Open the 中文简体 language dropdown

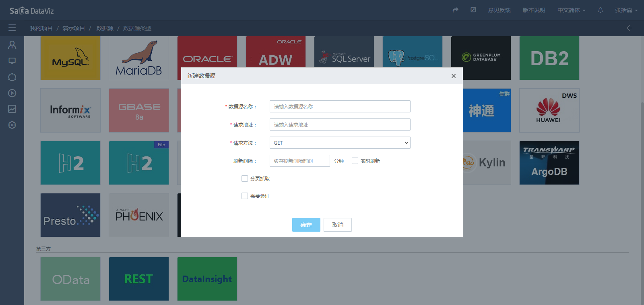pyautogui.click(x=571, y=10)
